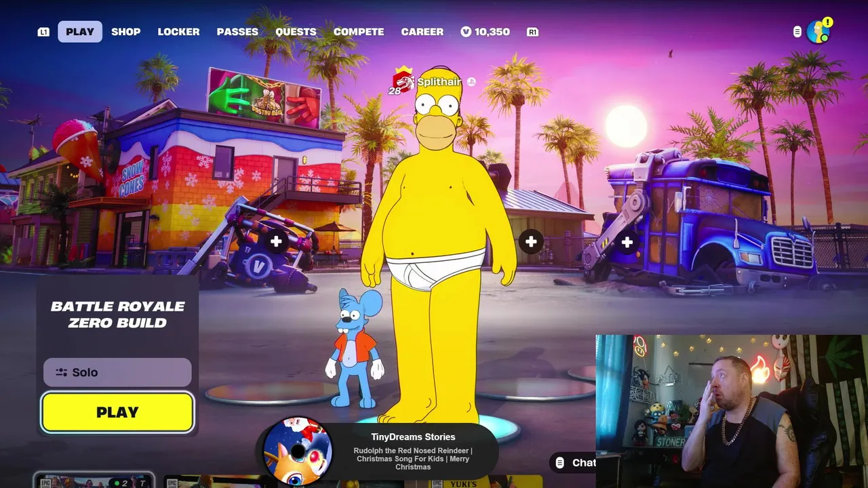Open the V-Bucks balance showing 10,350
Viewport: 868px width, 488px height.
pos(485,32)
